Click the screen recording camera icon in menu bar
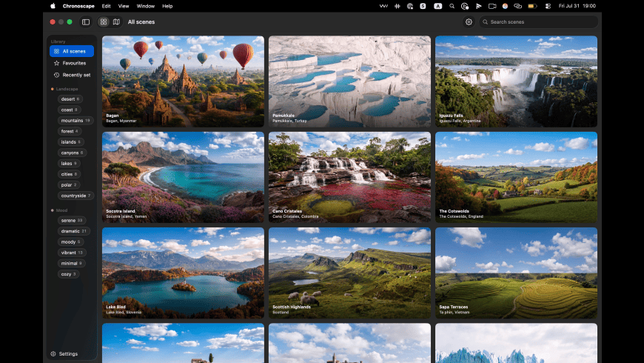This screenshot has width=644, height=363. tap(492, 6)
